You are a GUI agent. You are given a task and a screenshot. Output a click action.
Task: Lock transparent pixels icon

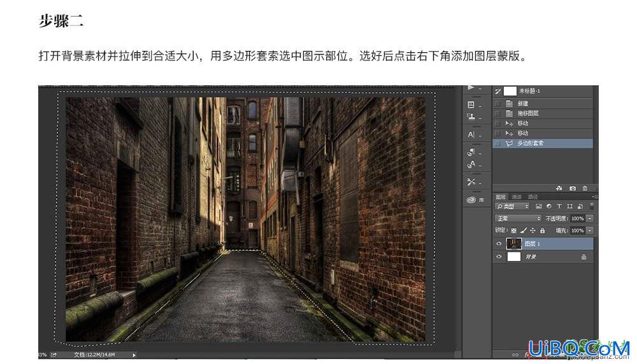click(513, 230)
